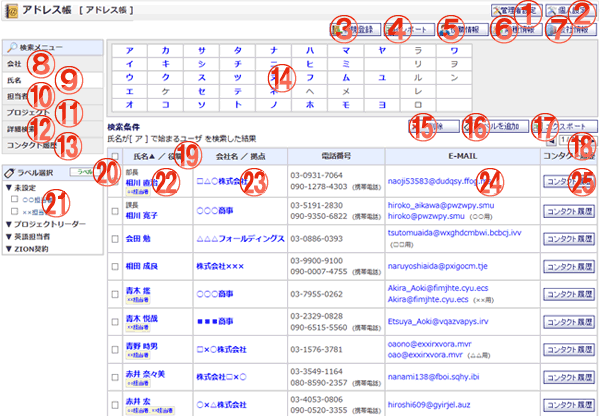Screen dimensions: 600x416
Task: Filter by kana ワ in index grid
Action: click(454, 51)
